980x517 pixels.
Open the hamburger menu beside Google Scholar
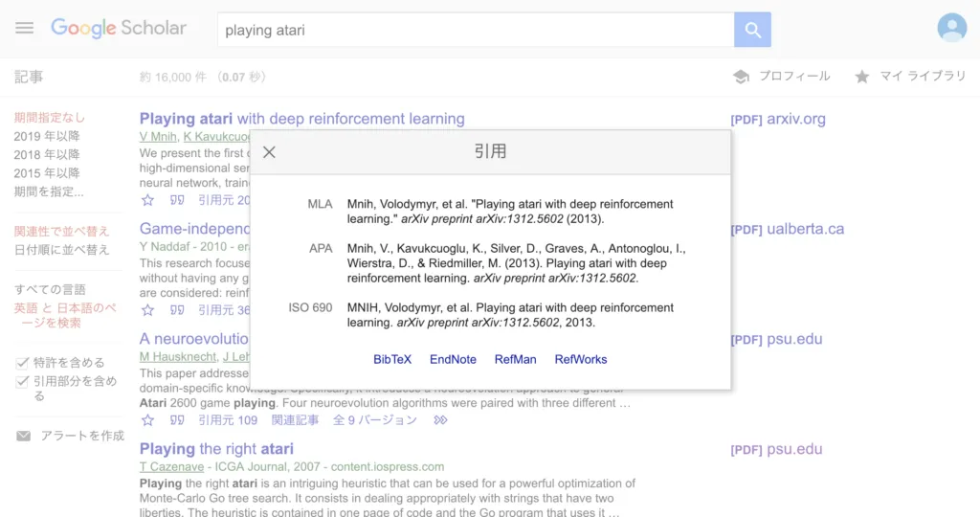[24, 29]
